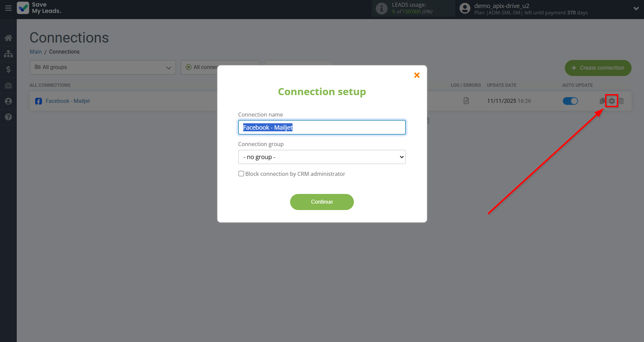Duplicate the connection using the copy icon

click(601, 100)
